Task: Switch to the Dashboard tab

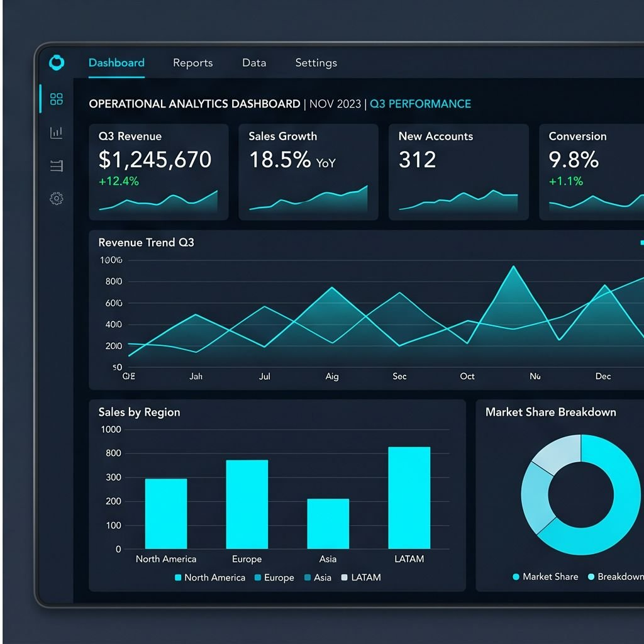Action: coord(116,63)
